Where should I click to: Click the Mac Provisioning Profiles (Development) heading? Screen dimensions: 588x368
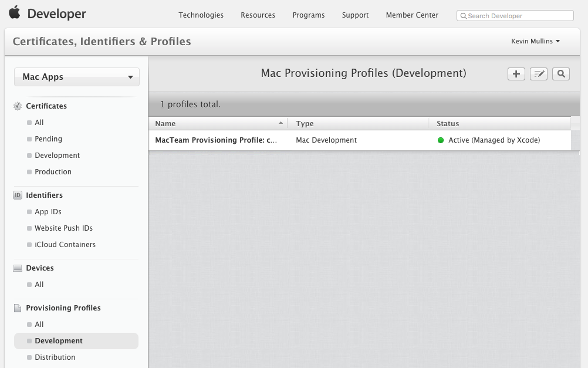[364, 73]
